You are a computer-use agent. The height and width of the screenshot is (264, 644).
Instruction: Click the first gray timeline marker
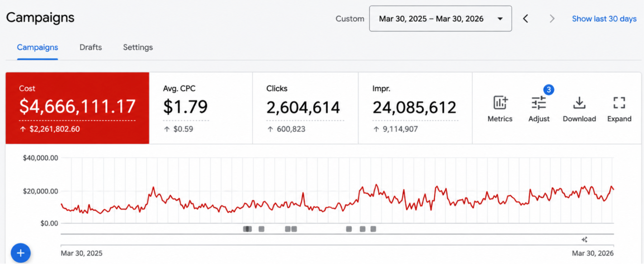click(x=247, y=229)
